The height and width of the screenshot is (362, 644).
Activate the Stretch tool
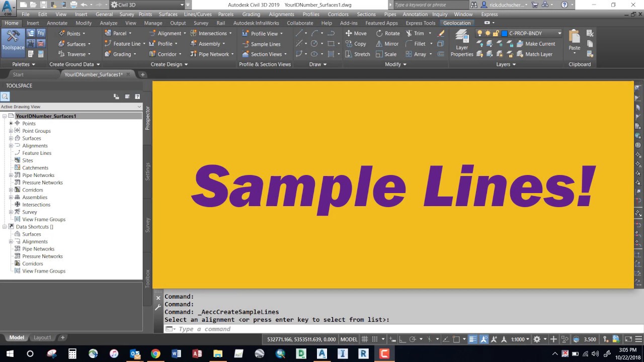point(357,54)
